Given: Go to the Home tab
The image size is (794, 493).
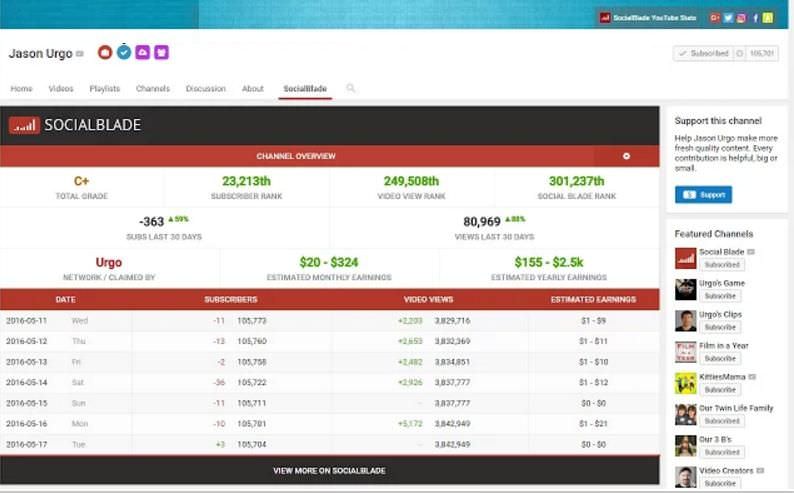Looking at the screenshot, I should click(21, 89).
